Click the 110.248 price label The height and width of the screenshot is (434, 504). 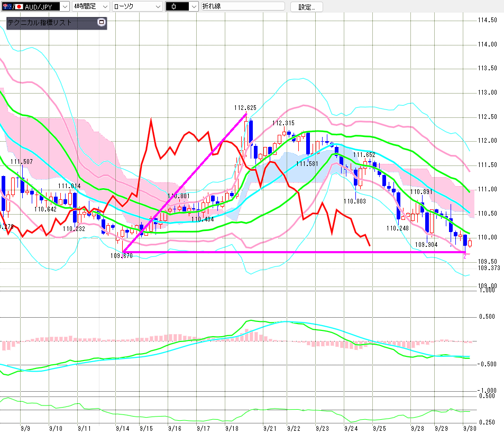tap(398, 228)
